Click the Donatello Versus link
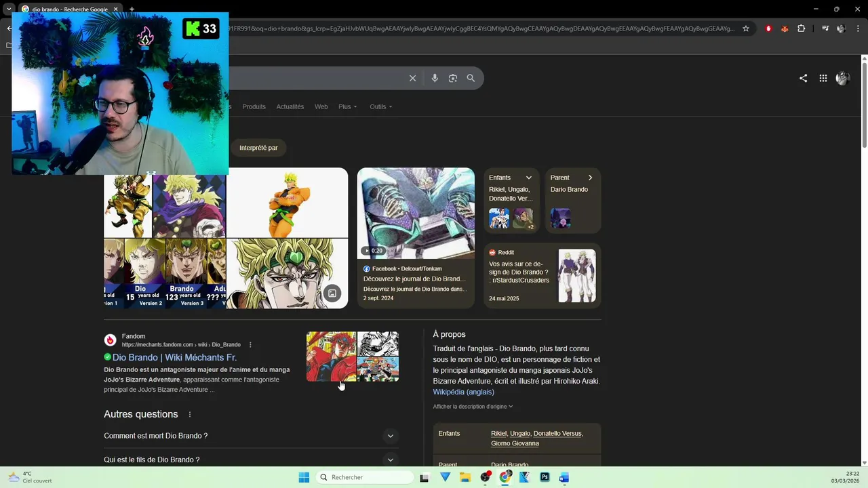 (x=557, y=433)
